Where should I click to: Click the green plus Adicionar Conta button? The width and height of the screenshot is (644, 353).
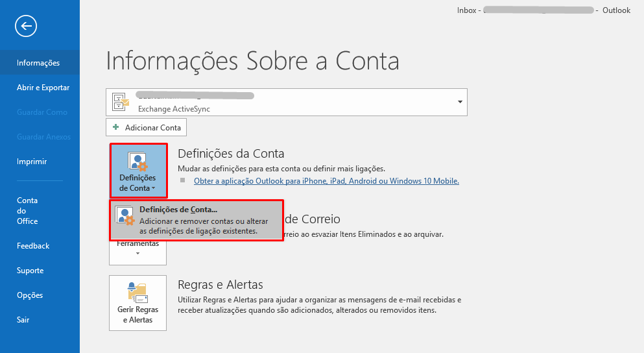pos(147,127)
